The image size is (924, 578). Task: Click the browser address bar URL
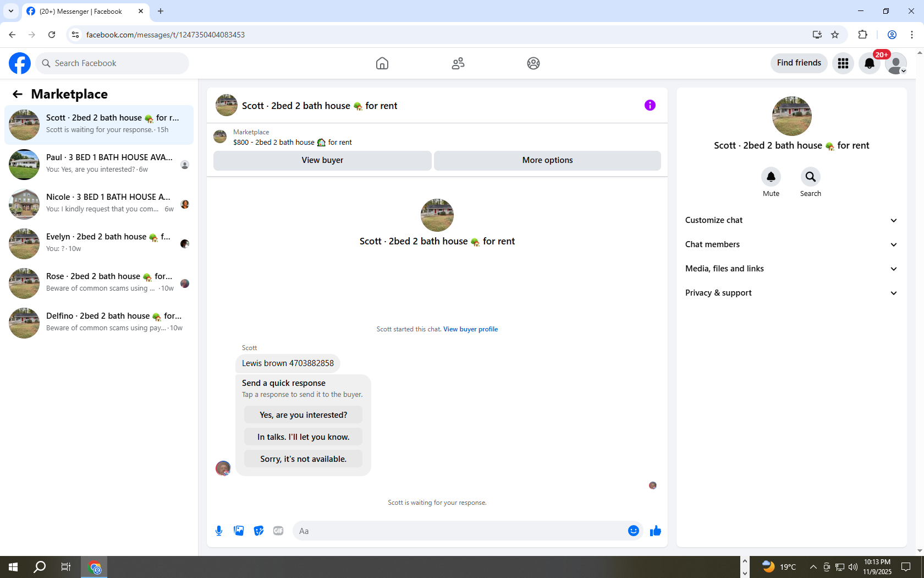pyautogui.click(x=165, y=35)
